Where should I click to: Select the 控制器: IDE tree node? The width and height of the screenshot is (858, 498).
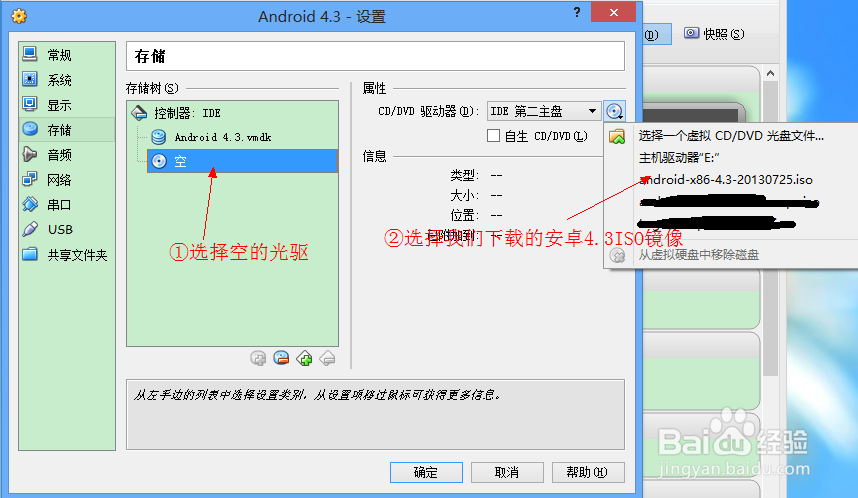(x=233, y=113)
